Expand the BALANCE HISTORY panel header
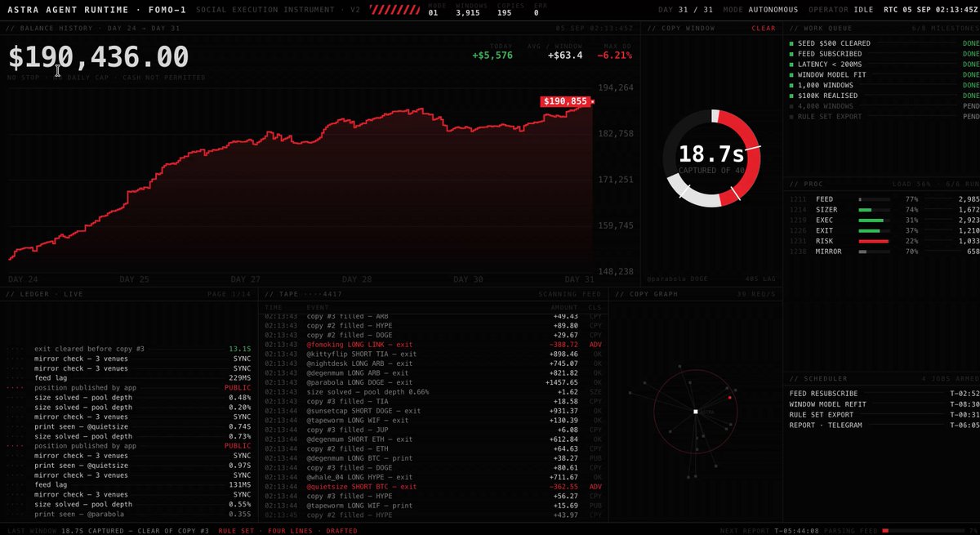Image resolution: width=980 pixels, height=535 pixels. point(93,29)
